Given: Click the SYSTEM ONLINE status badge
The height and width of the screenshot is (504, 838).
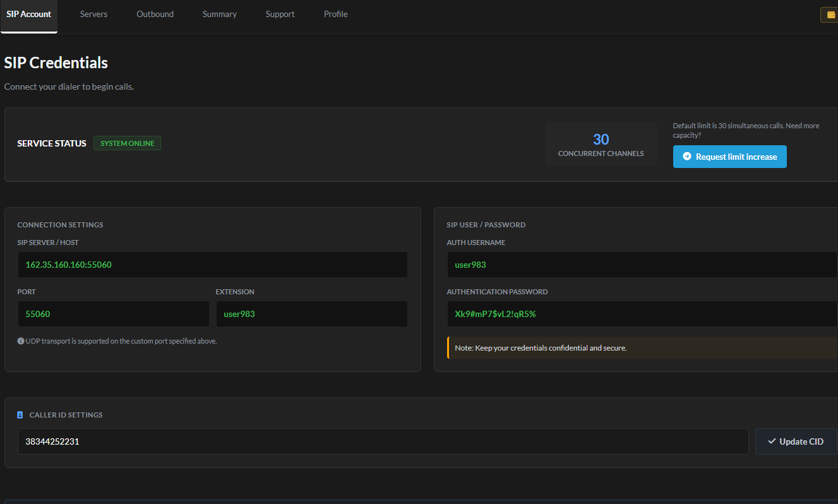Looking at the screenshot, I should point(128,143).
